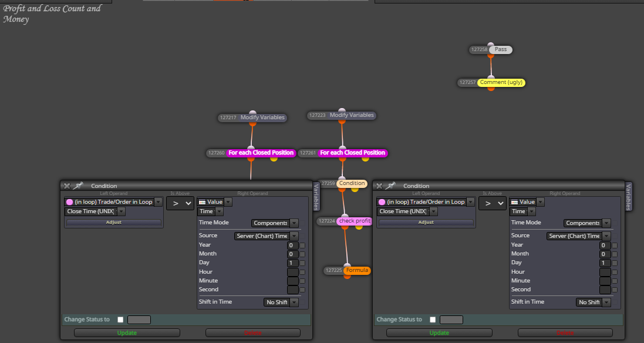Click the green Update button in left panel
Image resolution: width=644 pixels, height=343 pixels.
[x=127, y=333]
